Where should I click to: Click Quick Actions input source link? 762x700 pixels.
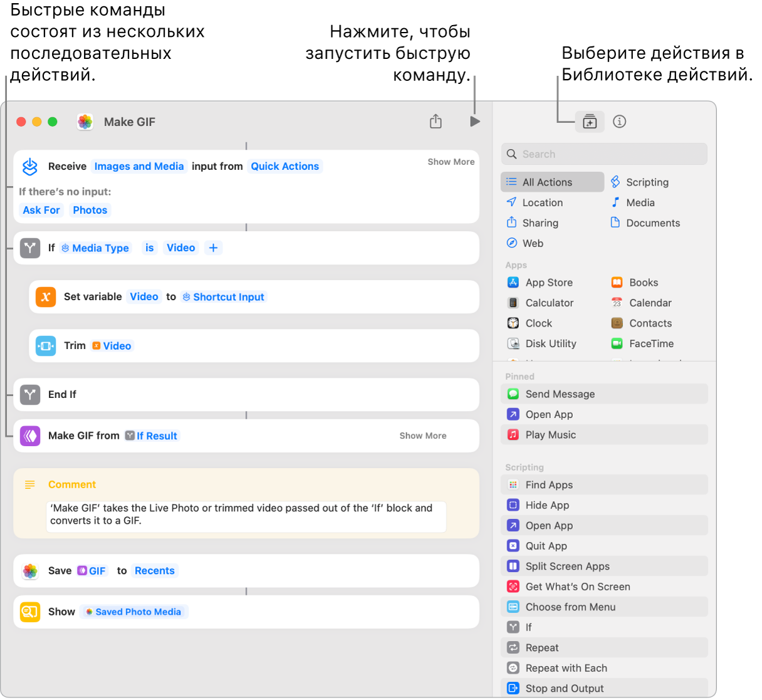(284, 166)
